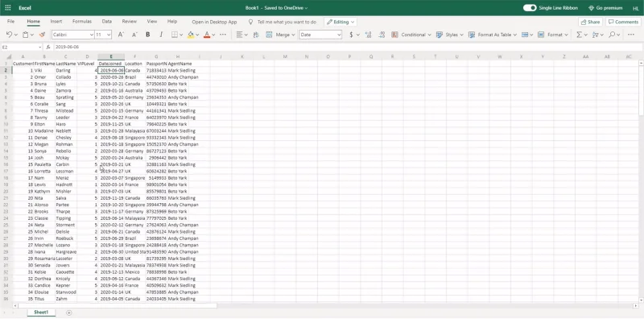Click the HL account avatar
The image size is (644, 319).
click(635, 8)
